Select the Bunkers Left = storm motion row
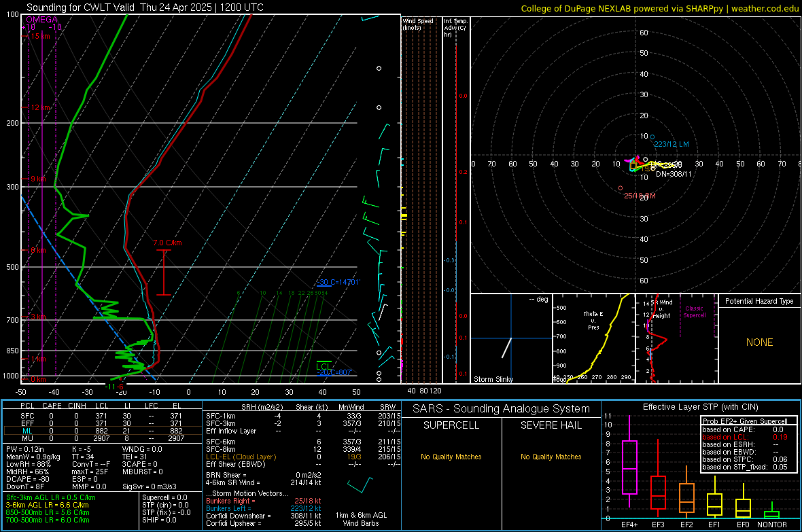802x532 pixels. (x=264, y=508)
